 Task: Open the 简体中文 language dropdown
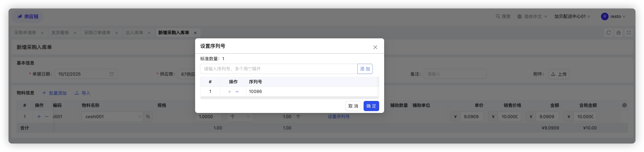pyautogui.click(x=532, y=16)
